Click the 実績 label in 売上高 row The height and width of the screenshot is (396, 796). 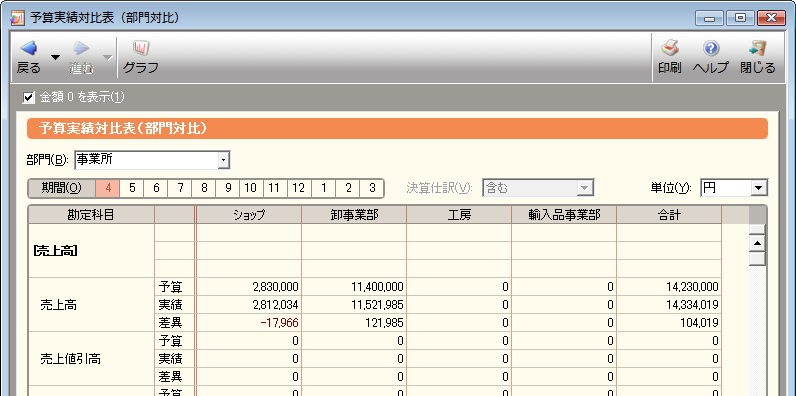click(x=170, y=305)
